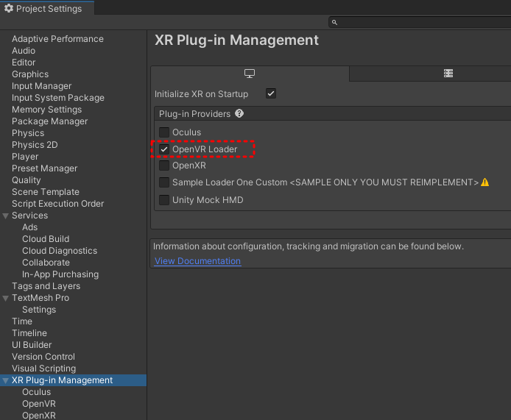Open Audio settings
Image resolution: width=511 pixels, height=420 pixels.
coord(24,51)
